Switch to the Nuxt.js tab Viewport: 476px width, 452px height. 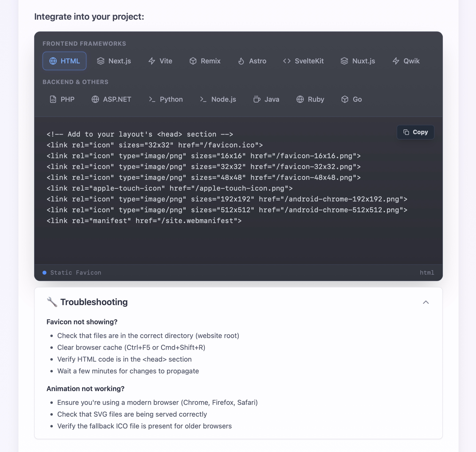pyautogui.click(x=358, y=61)
